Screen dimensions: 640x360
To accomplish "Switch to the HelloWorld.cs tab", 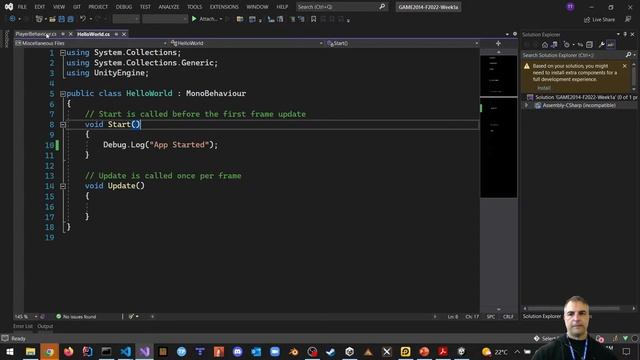I will (93, 34).
